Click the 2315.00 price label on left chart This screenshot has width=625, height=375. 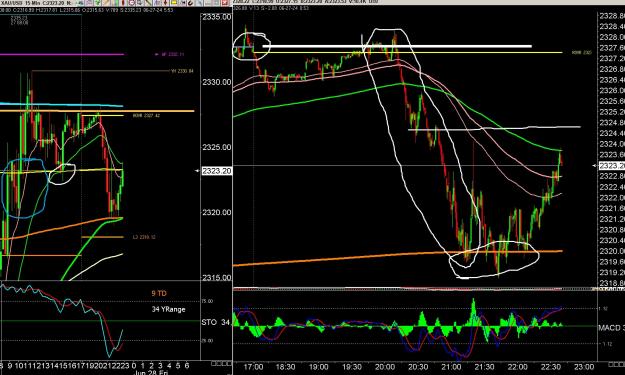[x=216, y=277]
